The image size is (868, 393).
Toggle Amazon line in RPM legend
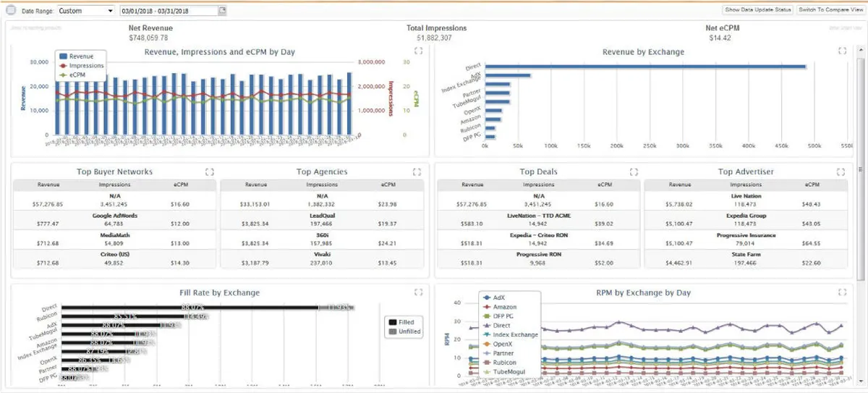pyautogui.click(x=499, y=307)
